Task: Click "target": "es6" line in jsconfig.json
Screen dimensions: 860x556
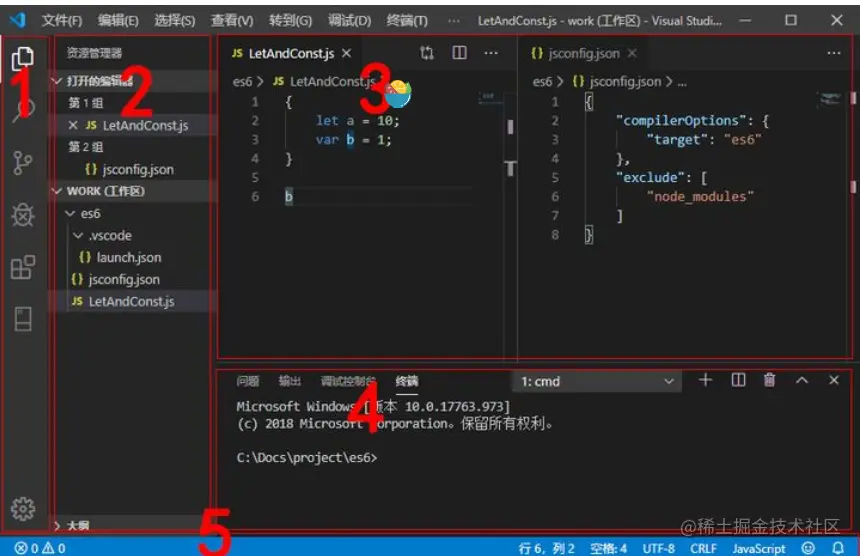Action: click(704, 139)
